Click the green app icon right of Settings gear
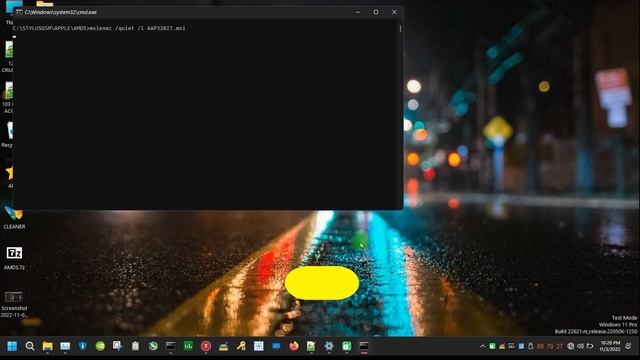 point(347,346)
